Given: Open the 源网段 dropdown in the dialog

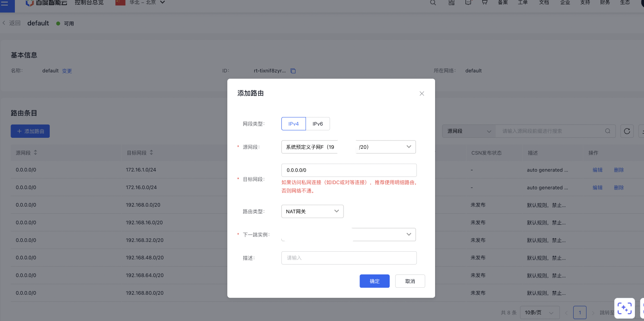Looking at the screenshot, I should (348, 147).
